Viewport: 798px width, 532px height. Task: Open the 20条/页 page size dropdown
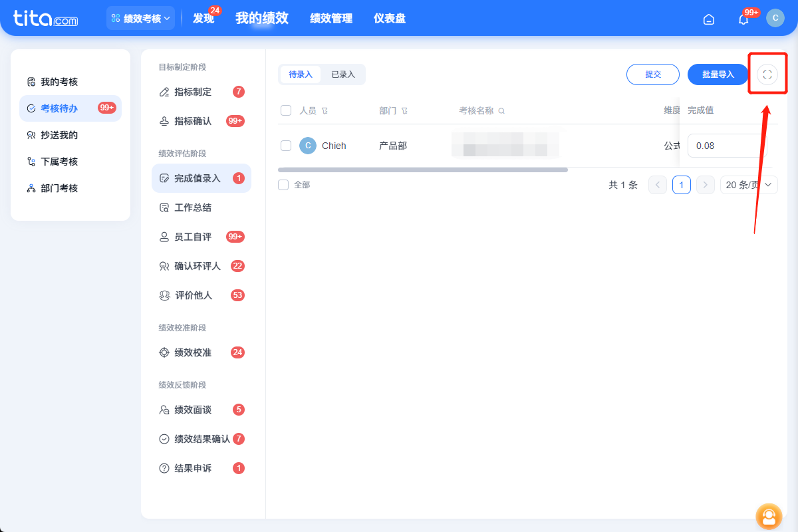click(x=749, y=184)
